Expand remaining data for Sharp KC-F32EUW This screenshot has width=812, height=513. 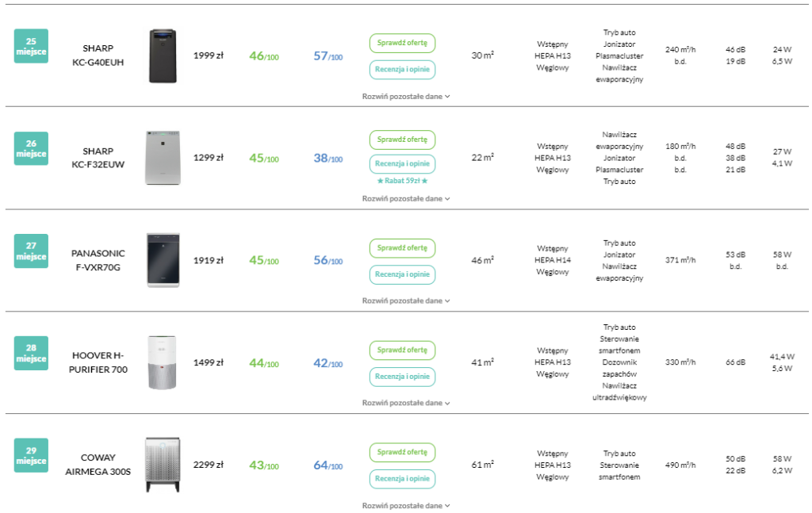[x=406, y=198]
